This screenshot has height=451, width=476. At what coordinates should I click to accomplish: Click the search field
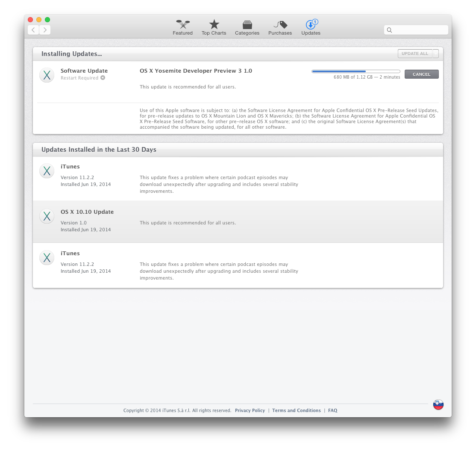pyautogui.click(x=416, y=30)
